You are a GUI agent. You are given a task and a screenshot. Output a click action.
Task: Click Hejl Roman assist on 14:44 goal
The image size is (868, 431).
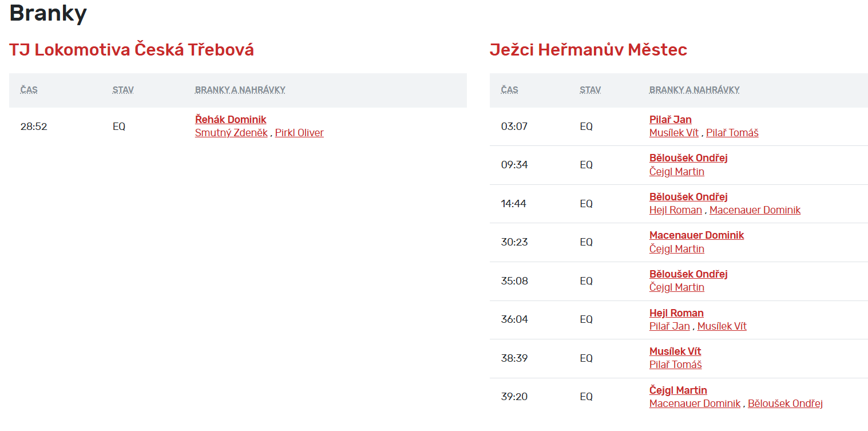click(x=675, y=210)
